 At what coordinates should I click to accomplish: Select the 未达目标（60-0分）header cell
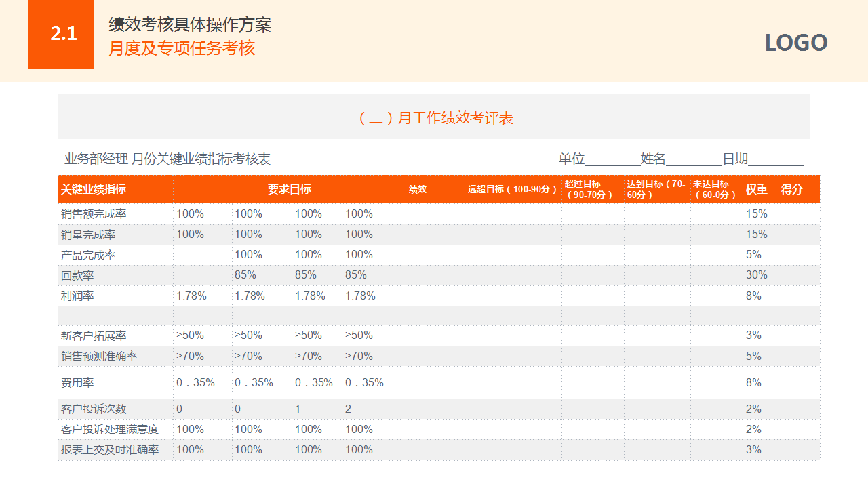(714, 189)
